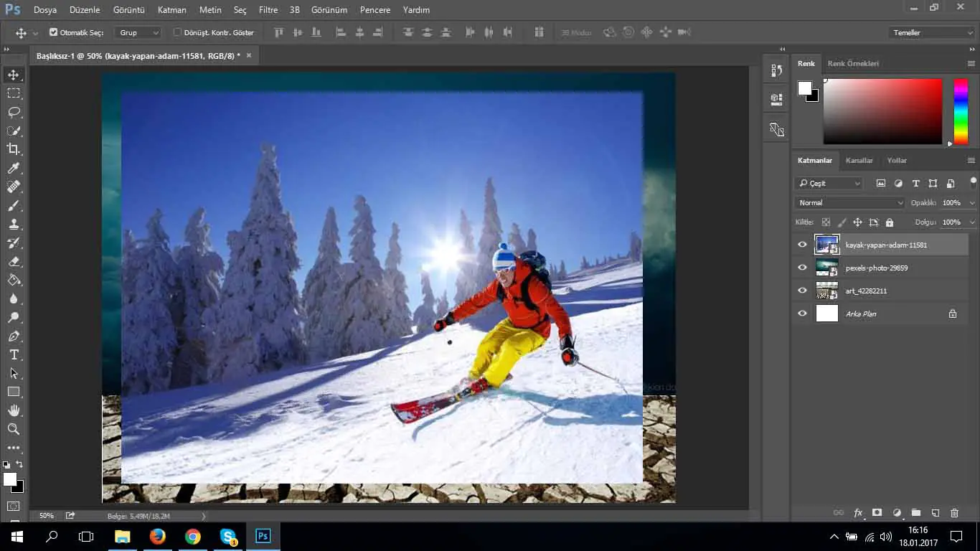Open the Grup auto-select dropdown
This screenshot has height=551, width=980.
[138, 32]
